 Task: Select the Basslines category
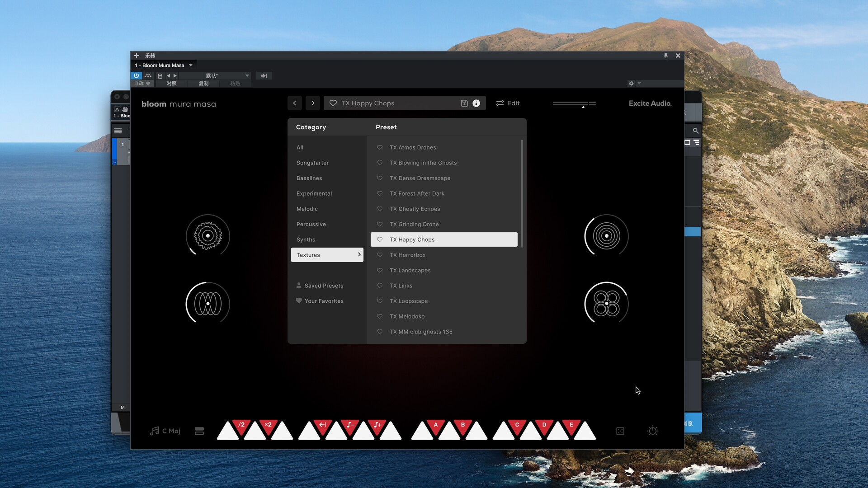coord(309,178)
